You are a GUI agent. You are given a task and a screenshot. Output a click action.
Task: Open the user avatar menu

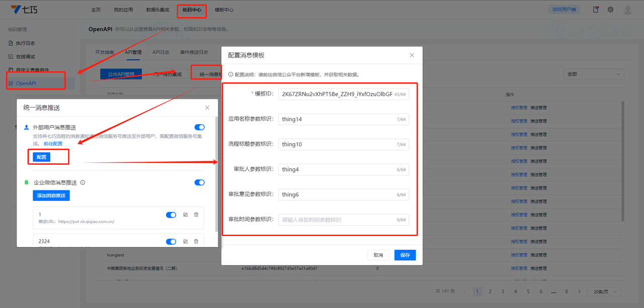(x=627, y=10)
